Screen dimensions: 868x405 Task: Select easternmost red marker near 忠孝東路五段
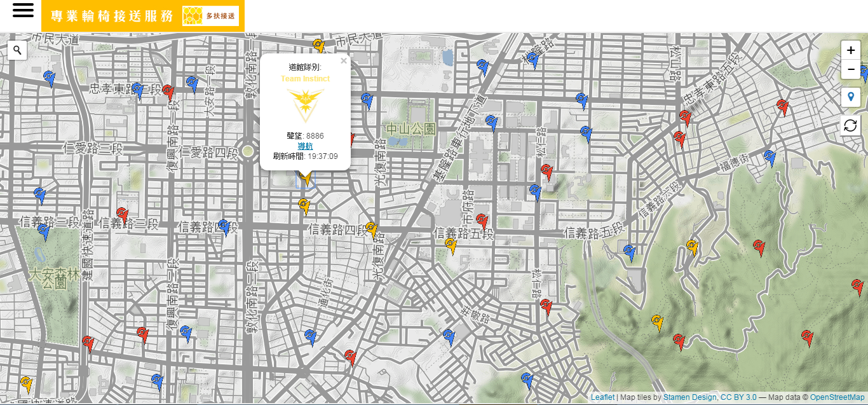tap(783, 107)
